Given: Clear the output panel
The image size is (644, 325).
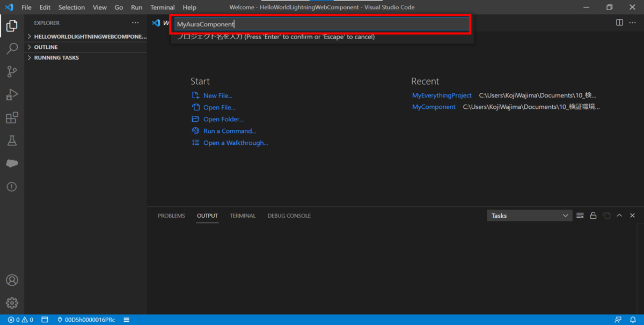Looking at the screenshot, I should tap(580, 216).
